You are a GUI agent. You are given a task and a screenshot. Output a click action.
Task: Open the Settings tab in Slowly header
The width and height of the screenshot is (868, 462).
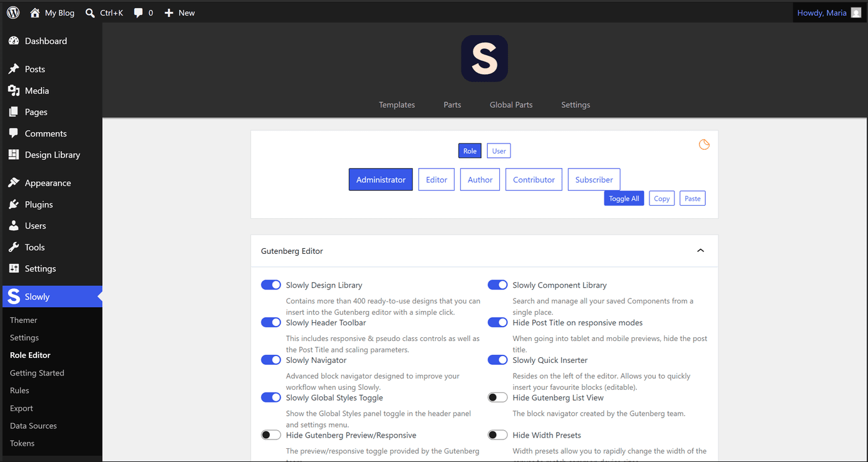[576, 105]
